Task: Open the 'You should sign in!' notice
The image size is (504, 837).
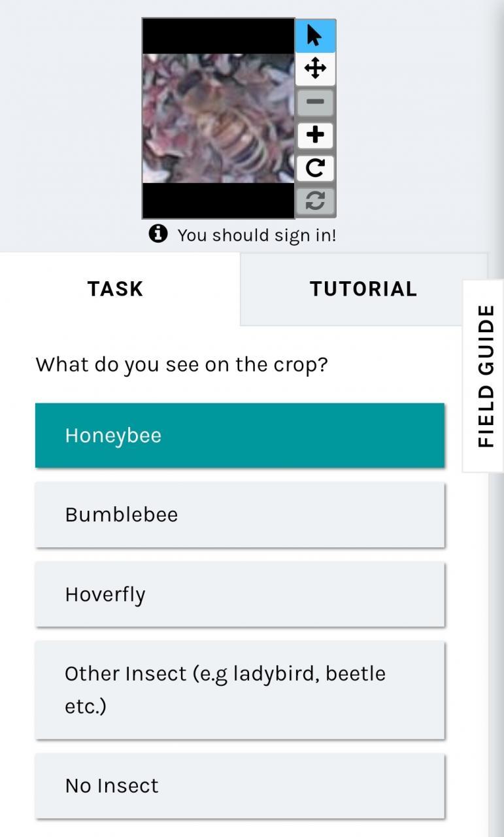Action: [x=257, y=235]
